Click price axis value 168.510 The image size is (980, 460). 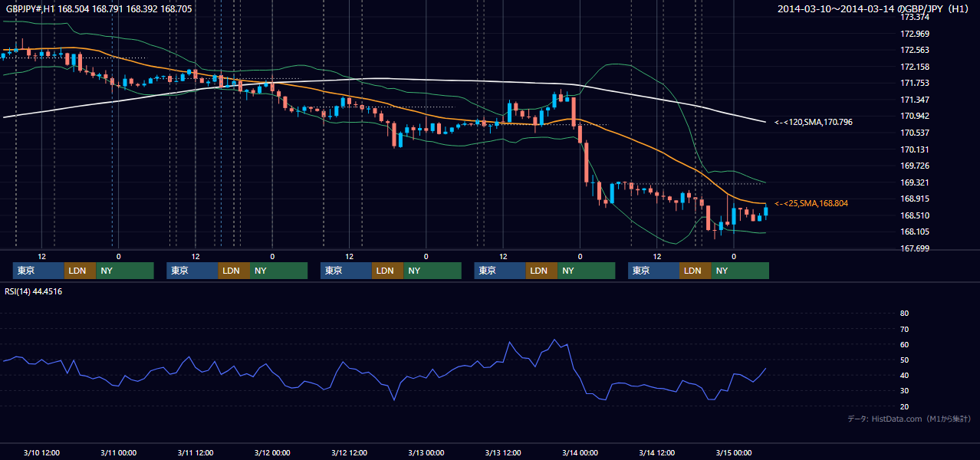point(914,215)
